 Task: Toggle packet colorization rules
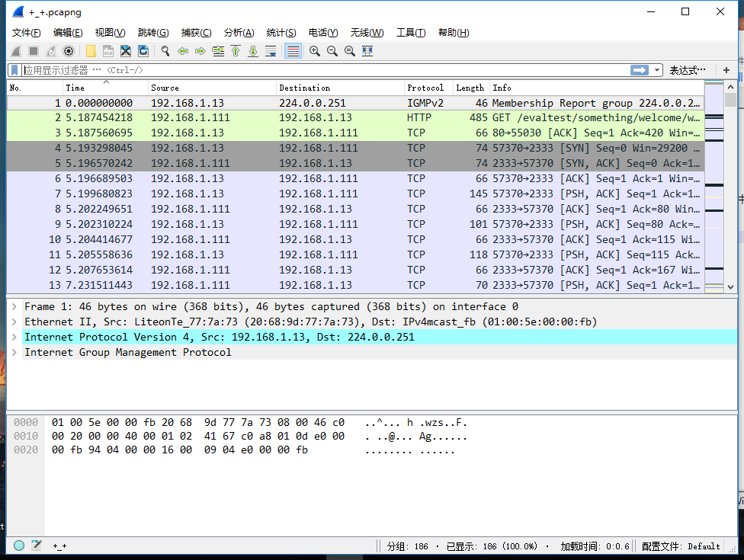pos(293,51)
